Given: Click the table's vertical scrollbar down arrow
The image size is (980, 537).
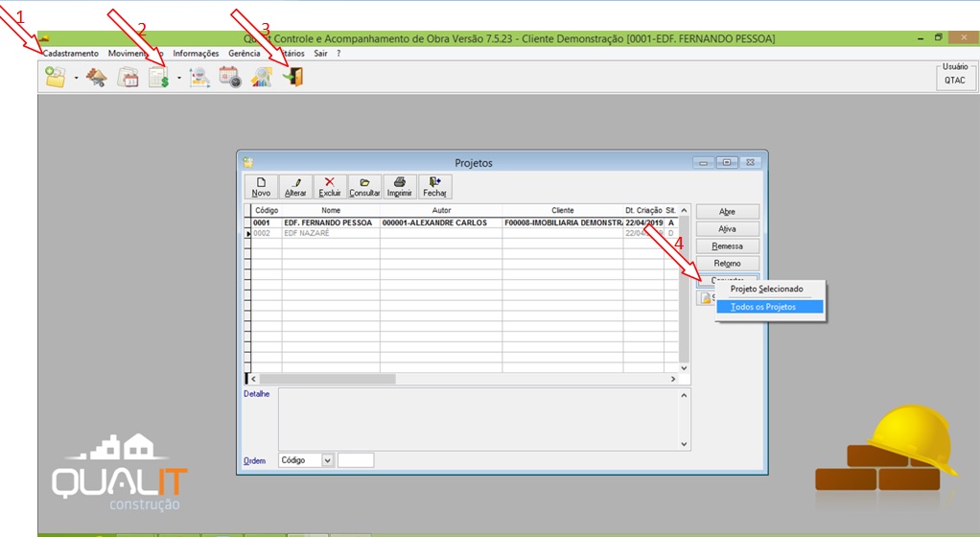Looking at the screenshot, I should point(684,368).
